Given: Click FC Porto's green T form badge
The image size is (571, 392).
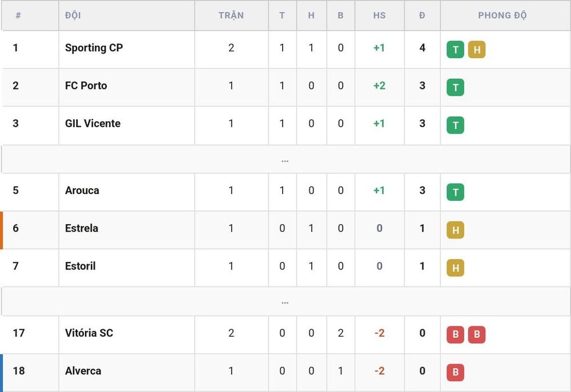Looking at the screenshot, I should pos(455,87).
